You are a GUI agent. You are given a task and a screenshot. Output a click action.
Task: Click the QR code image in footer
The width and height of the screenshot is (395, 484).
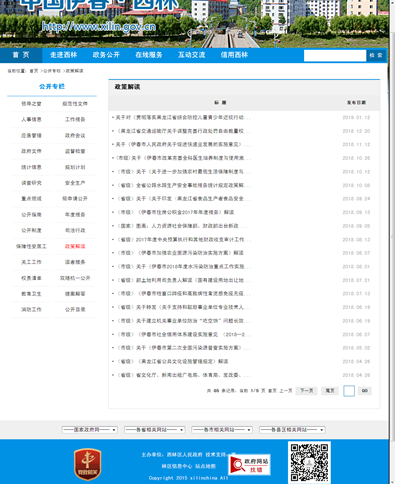point(309,462)
